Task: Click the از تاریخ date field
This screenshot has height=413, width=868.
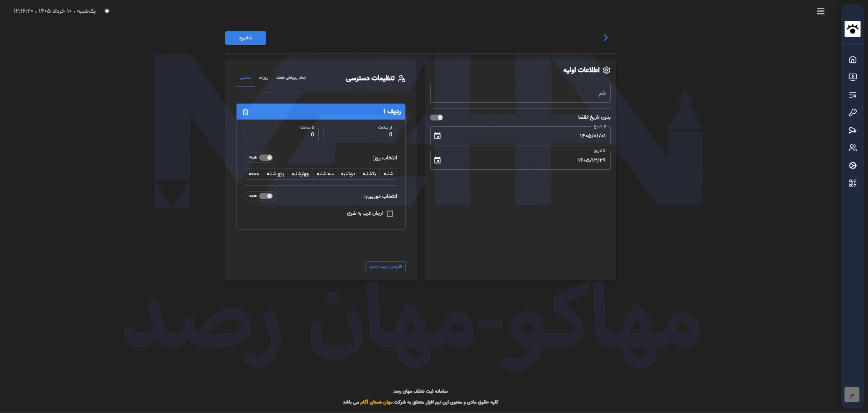Action: [x=520, y=136]
